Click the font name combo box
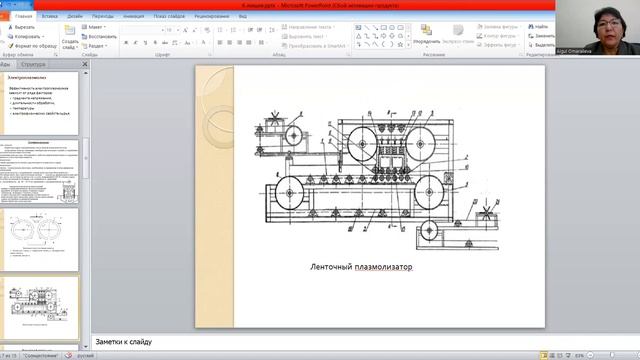Viewport: 640px width, 360px height. point(142,30)
